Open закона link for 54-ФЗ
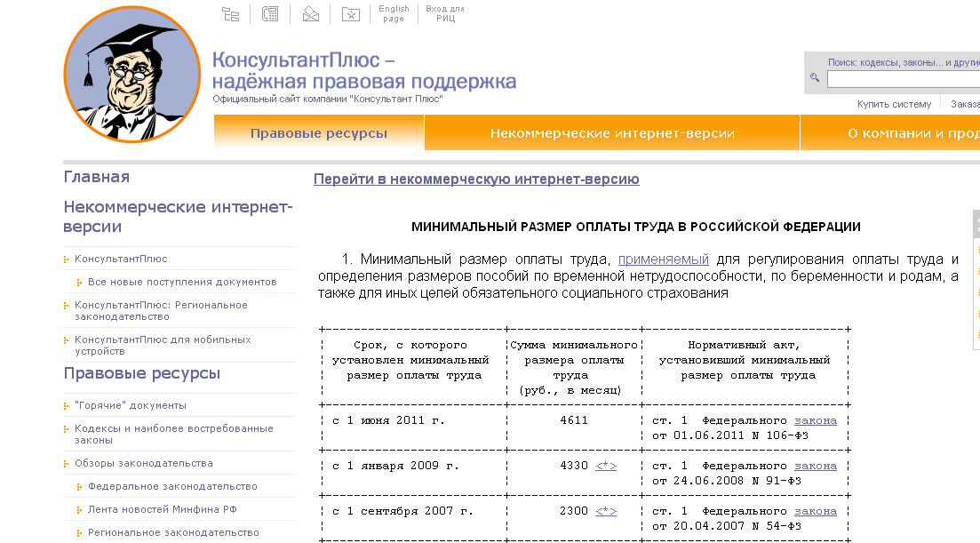 click(815, 510)
